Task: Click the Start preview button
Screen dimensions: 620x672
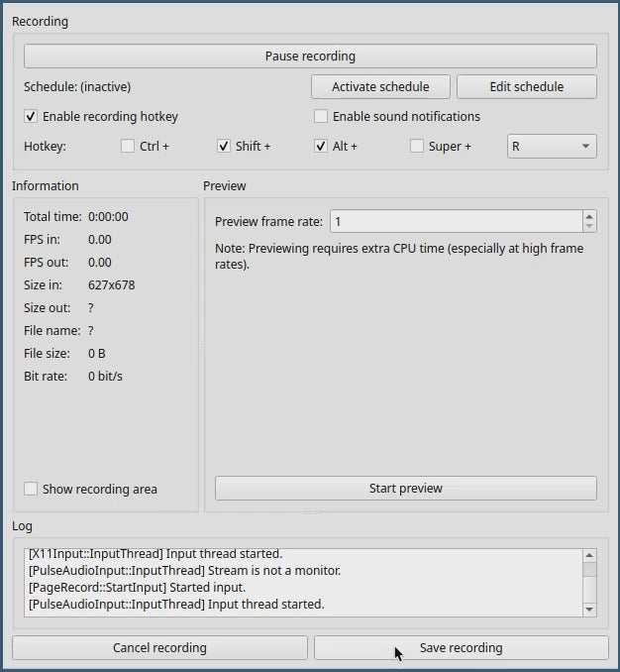Action: 405,488
